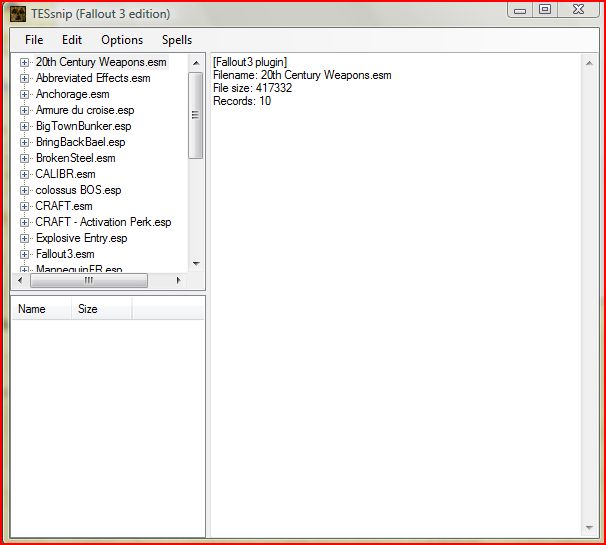This screenshot has width=606, height=545.
Task: Click the horizontal scrollbar right arrow
Action: pyautogui.click(x=182, y=281)
